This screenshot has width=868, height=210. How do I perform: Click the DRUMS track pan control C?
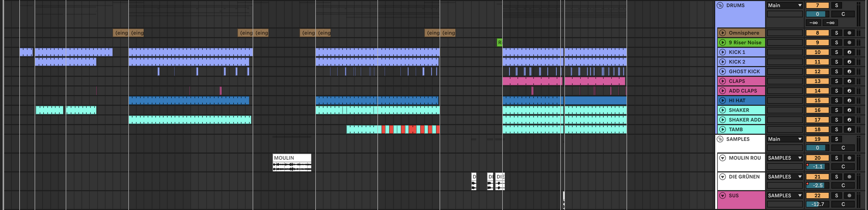pos(843,14)
